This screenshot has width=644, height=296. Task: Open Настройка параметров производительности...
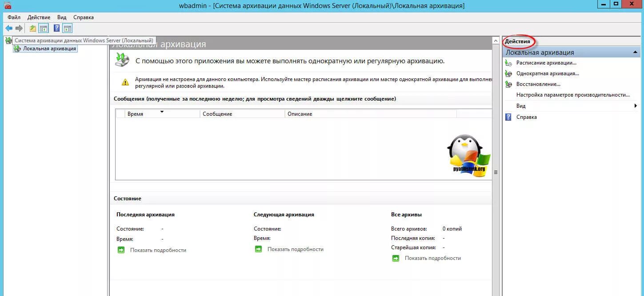coord(573,95)
